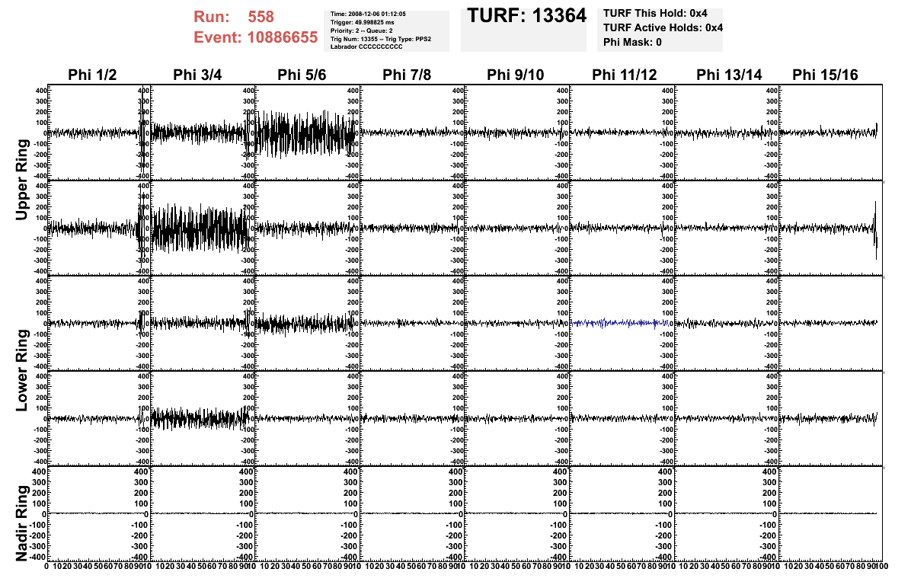
Task: Click the Phi 1/2 column header
Action: pyautogui.click(x=92, y=75)
